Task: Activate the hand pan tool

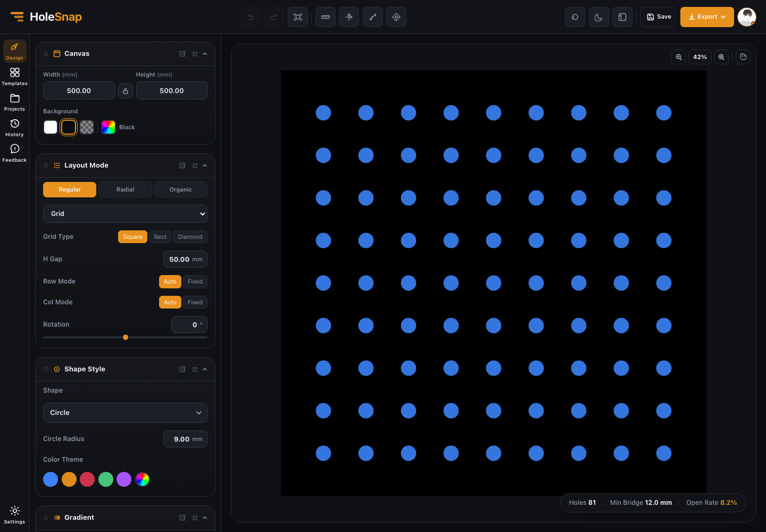Action: [743, 57]
